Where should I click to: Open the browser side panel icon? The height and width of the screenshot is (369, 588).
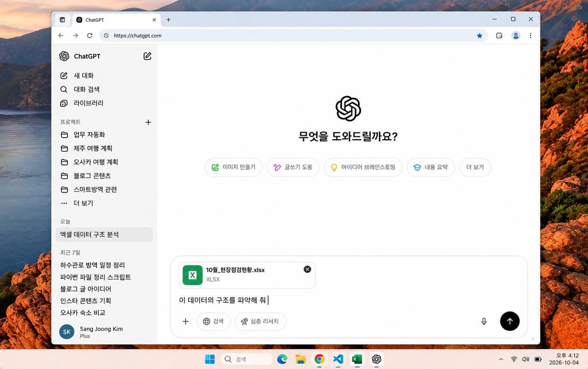point(499,36)
